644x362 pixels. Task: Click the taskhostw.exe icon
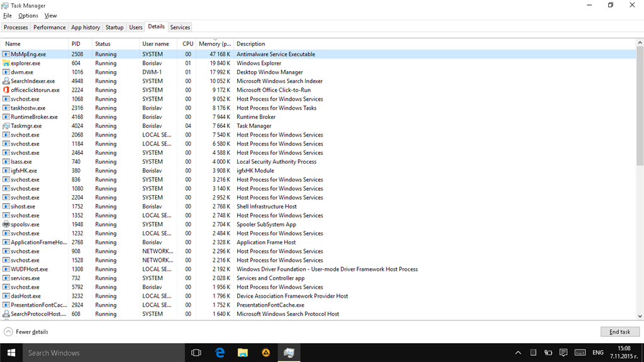click(6, 108)
